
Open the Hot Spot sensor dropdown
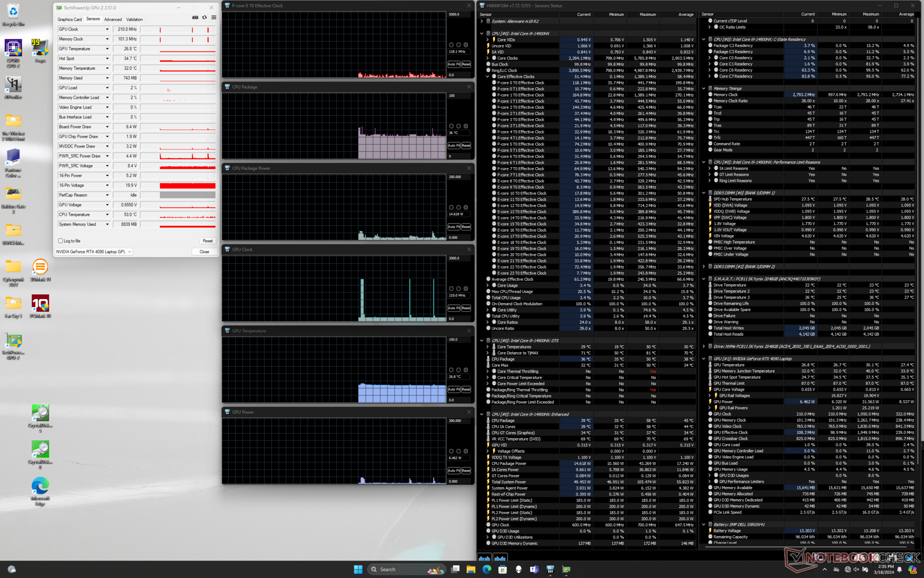pos(107,58)
